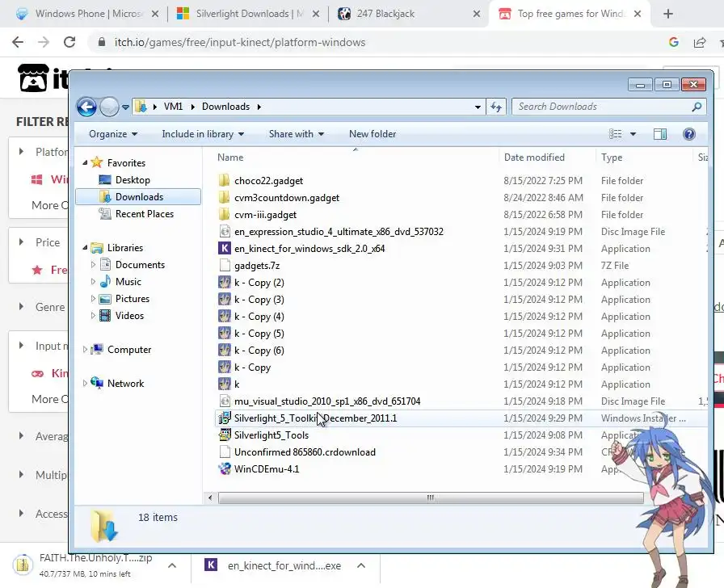Click New folder button
Screen dimensions: 724x588
[373, 134]
